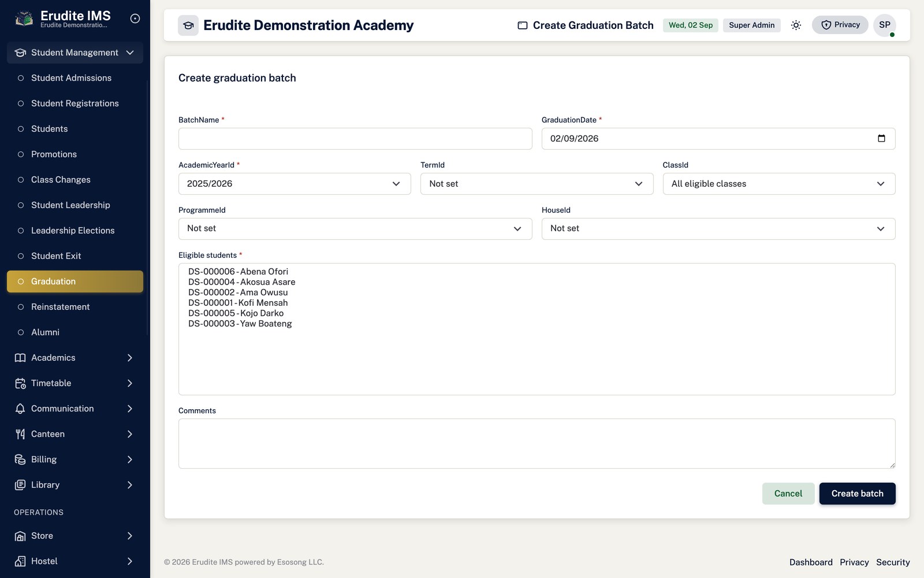Screen dimensions: 924x578
Task: Toggle the sidebar collapse circle icon
Action: point(135,18)
